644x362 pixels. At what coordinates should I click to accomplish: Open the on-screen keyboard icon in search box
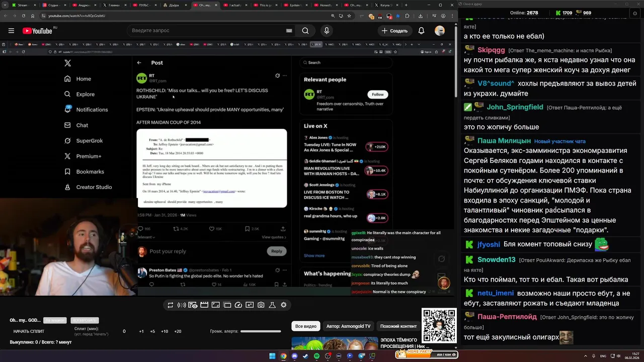(289, 31)
